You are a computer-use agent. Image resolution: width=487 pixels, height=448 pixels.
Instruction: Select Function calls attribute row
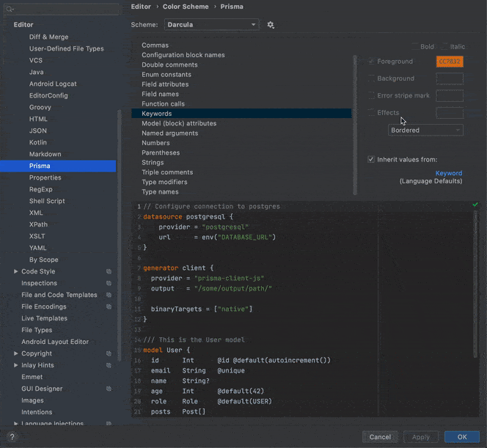[241, 103]
